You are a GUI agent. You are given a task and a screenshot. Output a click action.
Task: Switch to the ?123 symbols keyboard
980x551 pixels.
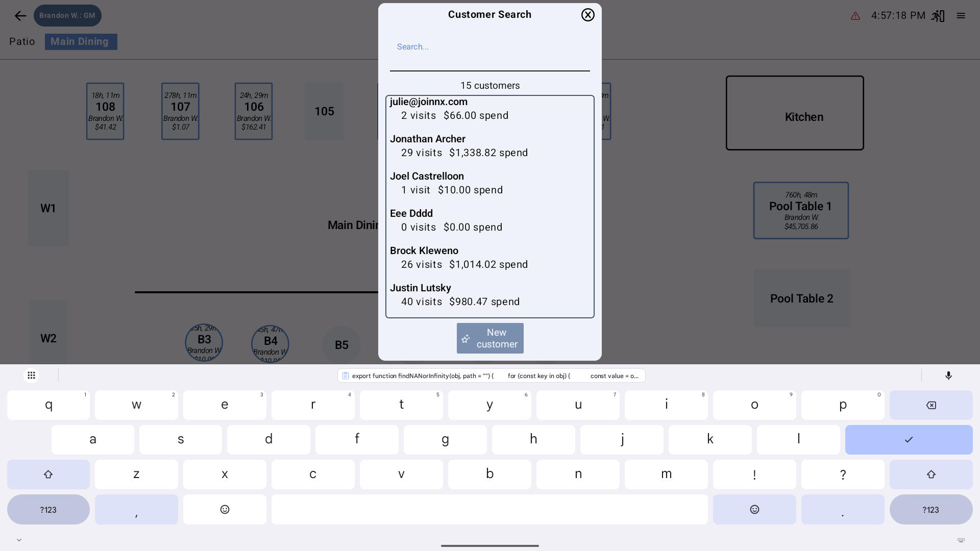[48, 509]
